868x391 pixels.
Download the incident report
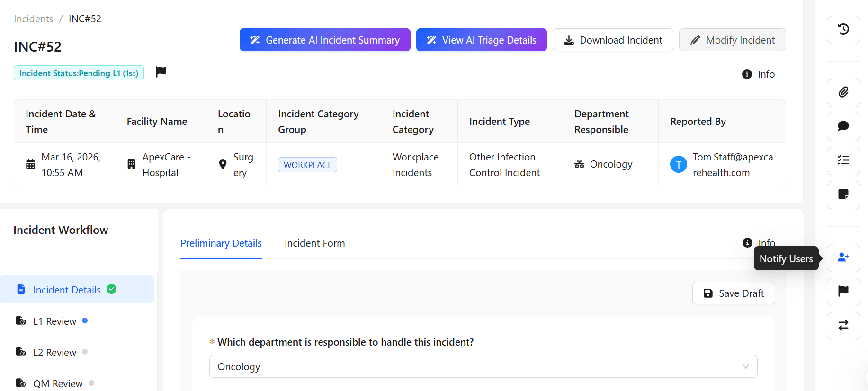612,40
